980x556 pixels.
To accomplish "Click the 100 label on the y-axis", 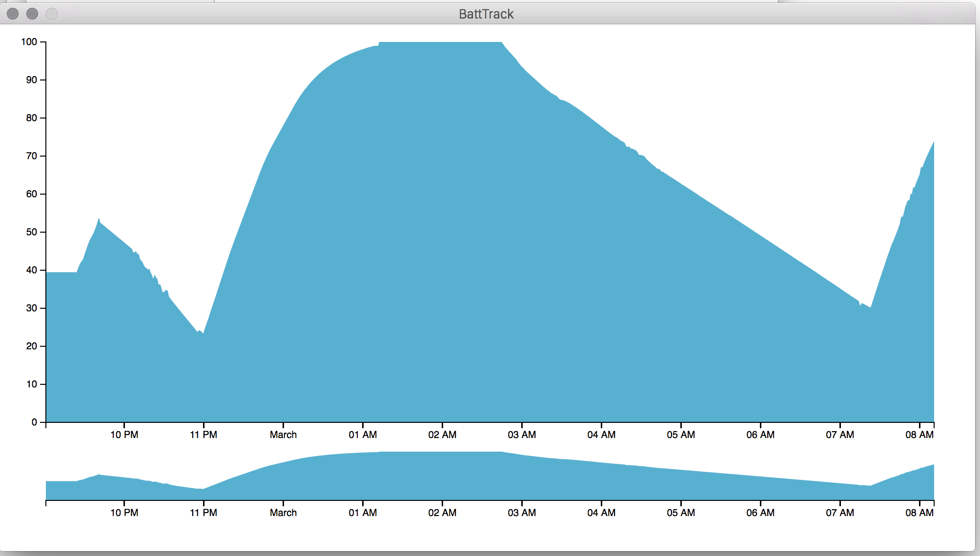I will coord(29,42).
